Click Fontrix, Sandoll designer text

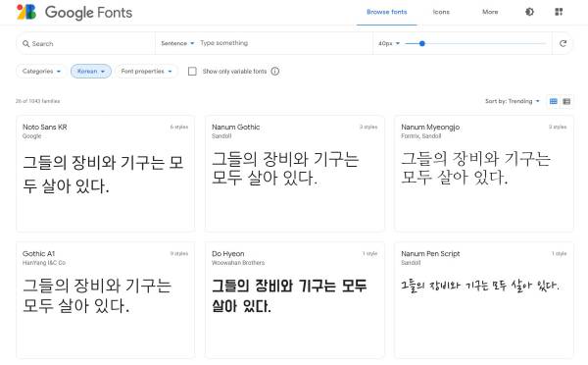pyautogui.click(x=420, y=136)
